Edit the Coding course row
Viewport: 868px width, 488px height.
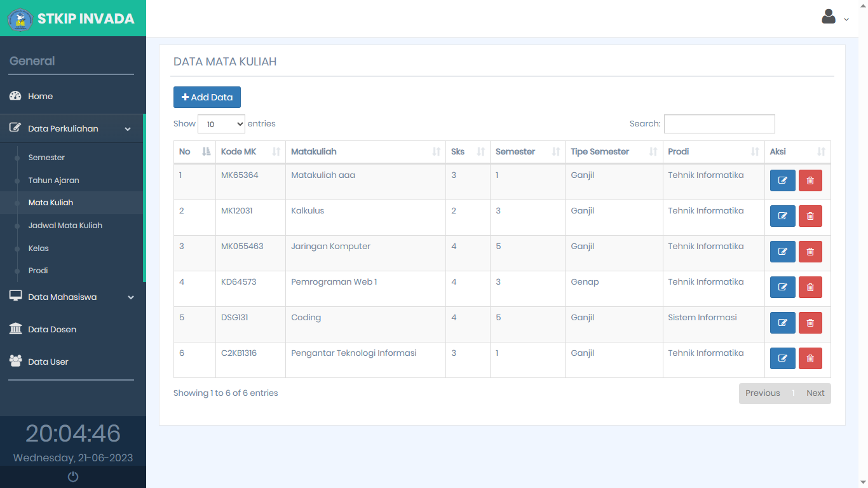click(x=782, y=323)
